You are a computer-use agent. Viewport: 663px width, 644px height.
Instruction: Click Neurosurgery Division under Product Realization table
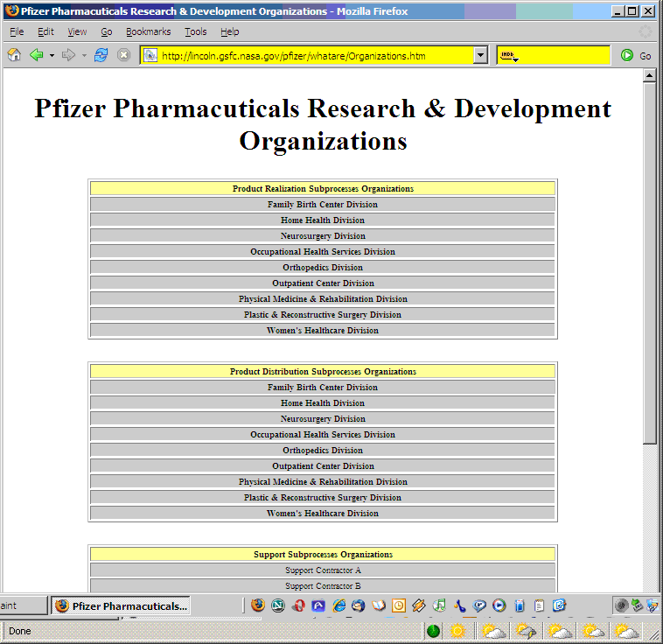pos(323,236)
